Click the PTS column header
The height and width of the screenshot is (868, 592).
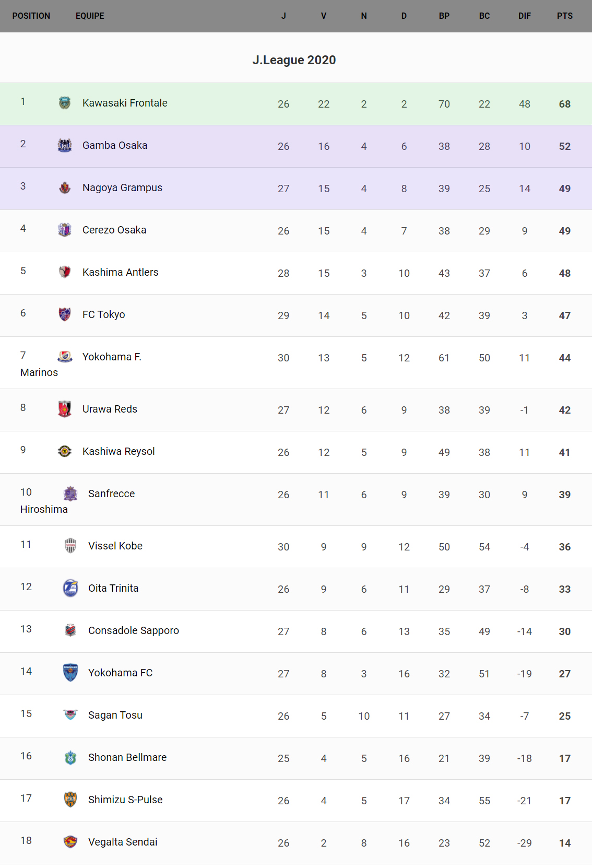pos(564,16)
